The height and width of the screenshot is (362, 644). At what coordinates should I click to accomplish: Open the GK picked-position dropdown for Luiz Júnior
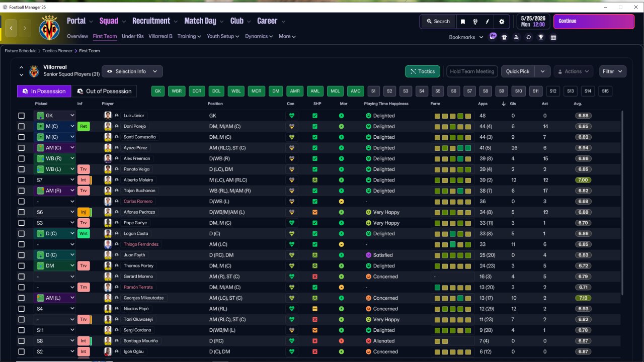click(55, 116)
